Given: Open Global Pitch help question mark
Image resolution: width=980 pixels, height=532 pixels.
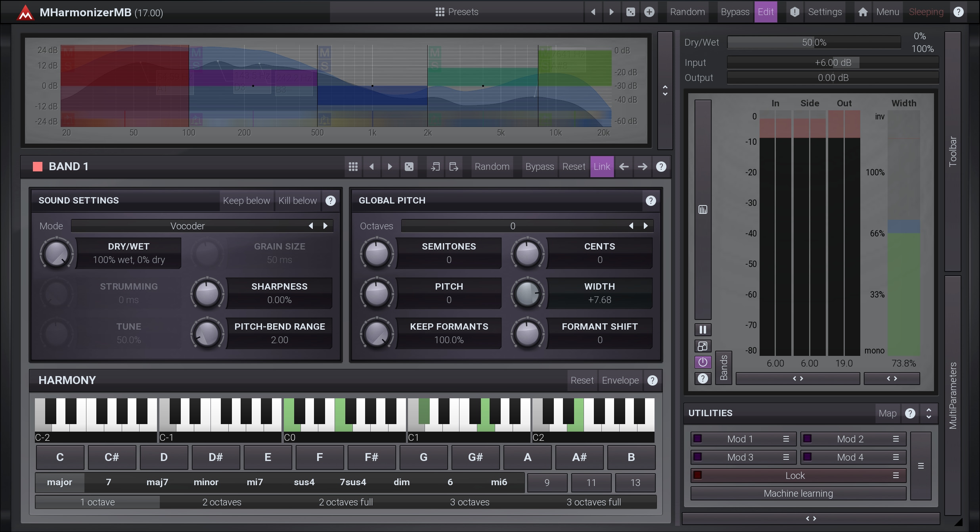Looking at the screenshot, I should 651,201.
